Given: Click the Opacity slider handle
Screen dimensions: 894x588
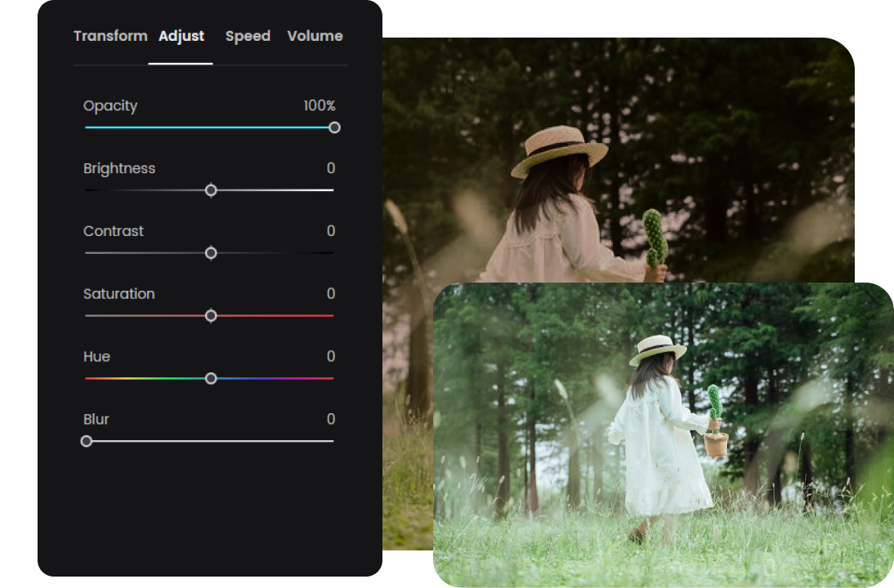Looking at the screenshot, I should click(334, 127).
